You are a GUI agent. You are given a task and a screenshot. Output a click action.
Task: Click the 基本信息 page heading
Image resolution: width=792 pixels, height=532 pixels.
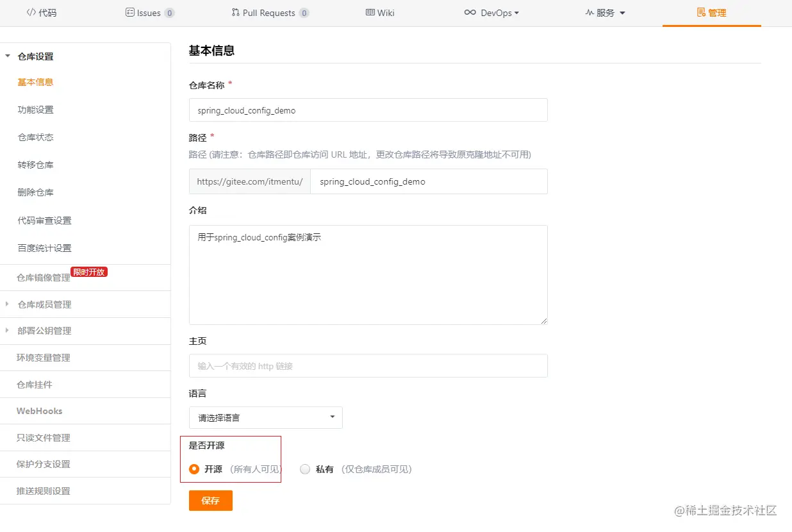[x=211, y=50]
